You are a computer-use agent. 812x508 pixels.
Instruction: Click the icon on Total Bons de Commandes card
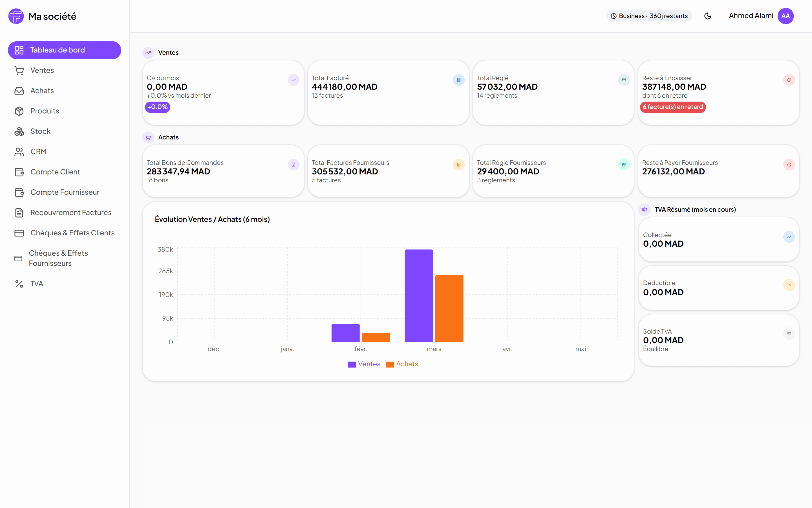click(294, 165)
